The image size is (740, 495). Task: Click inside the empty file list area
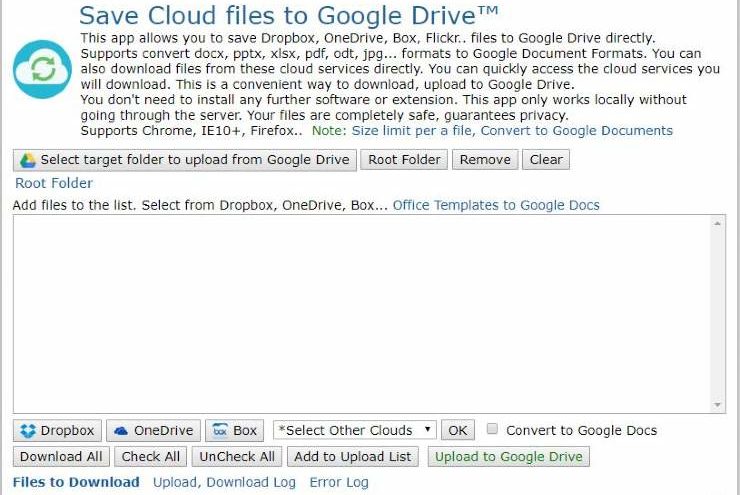[x=362, y=314]
